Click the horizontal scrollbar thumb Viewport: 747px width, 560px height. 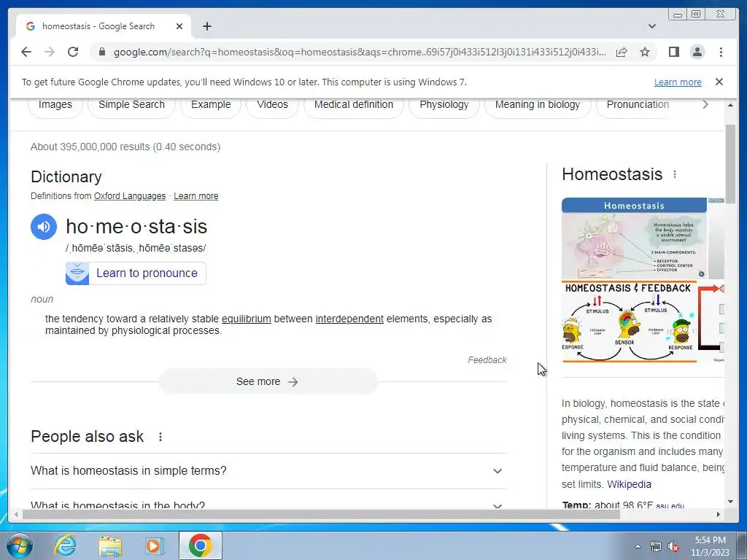pos(322,514)
